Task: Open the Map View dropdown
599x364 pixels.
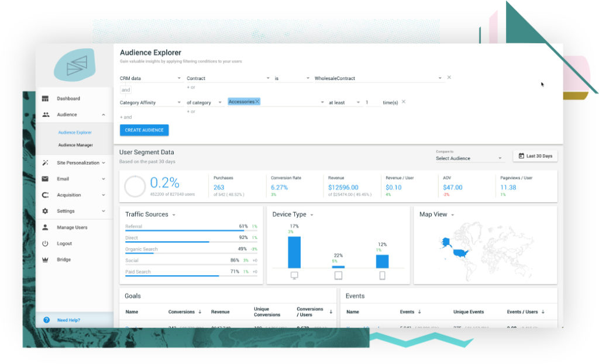Action: 452,215
